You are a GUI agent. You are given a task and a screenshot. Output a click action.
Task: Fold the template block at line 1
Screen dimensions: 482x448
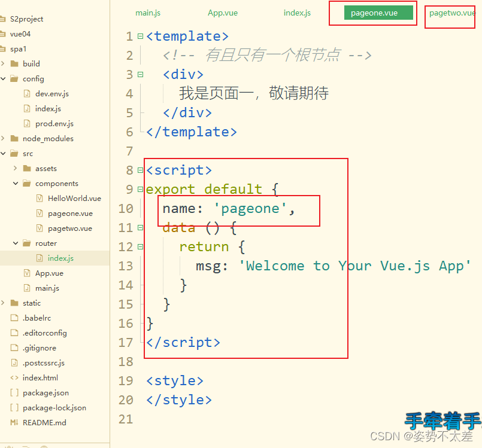141,36
